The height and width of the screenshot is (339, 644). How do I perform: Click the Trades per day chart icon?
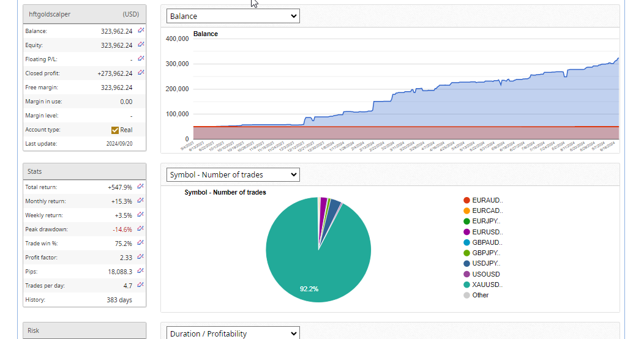pyautogui.click(x=141, y=285)
